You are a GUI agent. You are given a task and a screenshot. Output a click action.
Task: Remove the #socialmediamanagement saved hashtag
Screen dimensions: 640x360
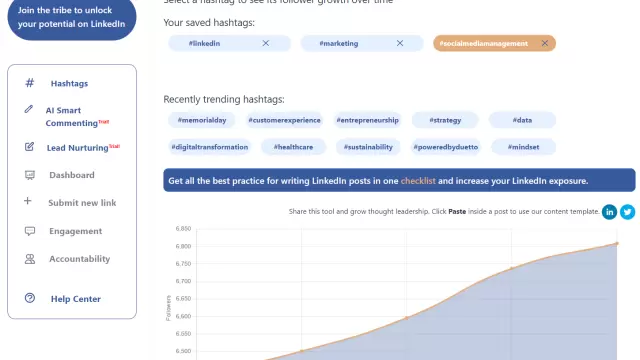pos(545,43)
